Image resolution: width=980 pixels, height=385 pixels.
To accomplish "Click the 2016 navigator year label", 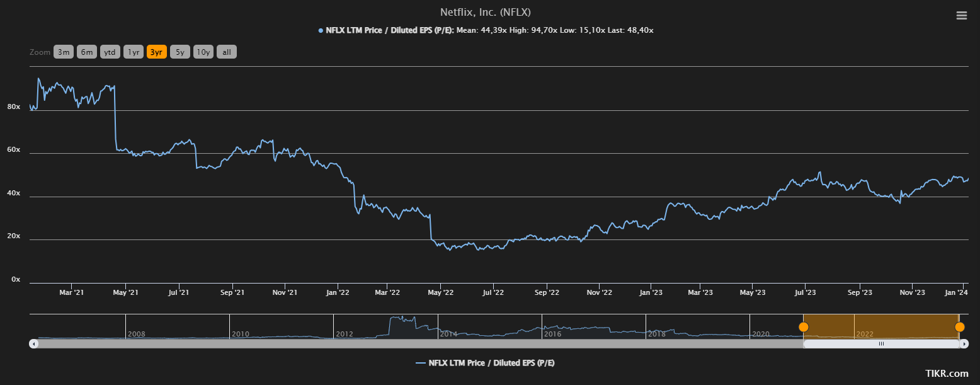I will tap(553, 334).
